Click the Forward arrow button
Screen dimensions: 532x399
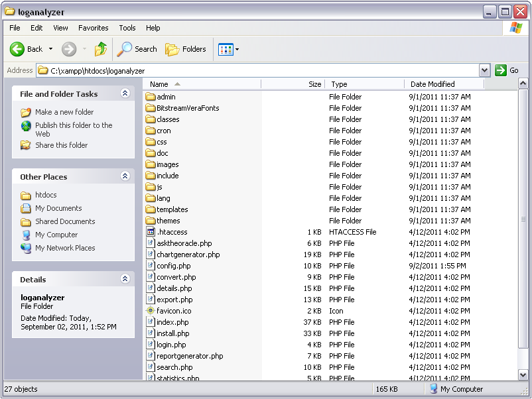(69, 50)
